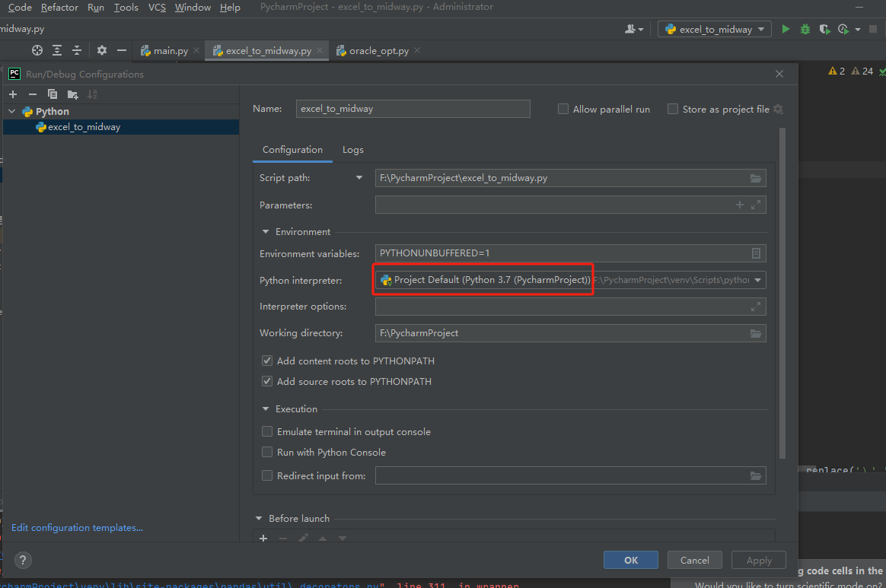Open the oracle_opt.py editor tab
886x588 pixels.
click(x=378, y=50)
